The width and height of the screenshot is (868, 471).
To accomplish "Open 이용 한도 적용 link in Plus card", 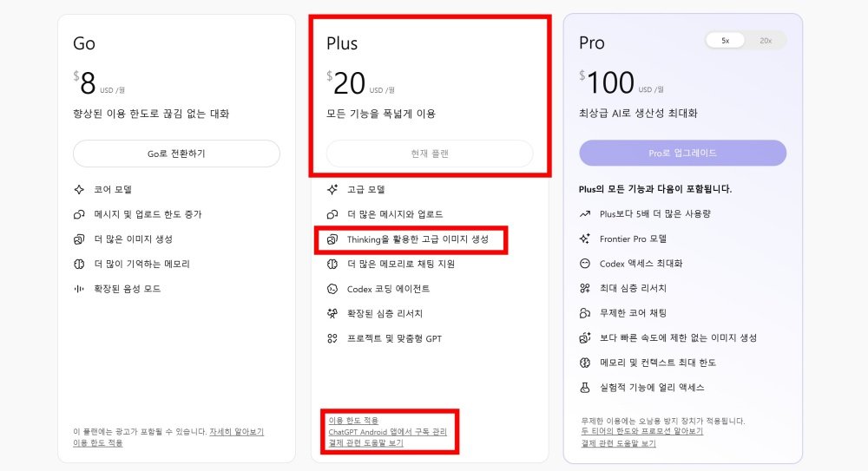I will pos(353,421).
